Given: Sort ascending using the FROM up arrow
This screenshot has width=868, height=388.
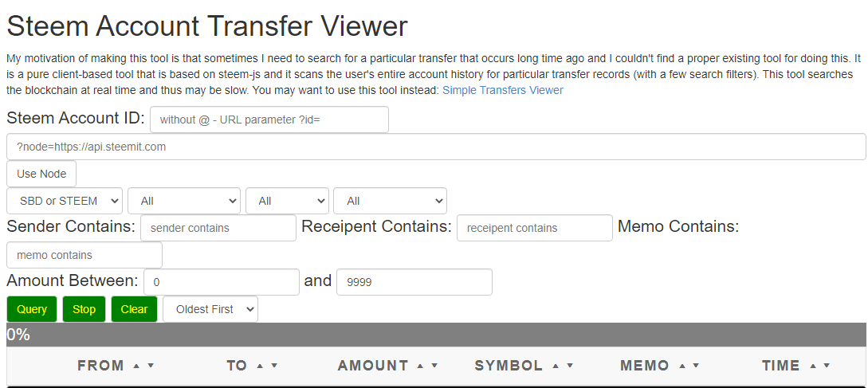Looking at the screenshot, I should (136, 366).
